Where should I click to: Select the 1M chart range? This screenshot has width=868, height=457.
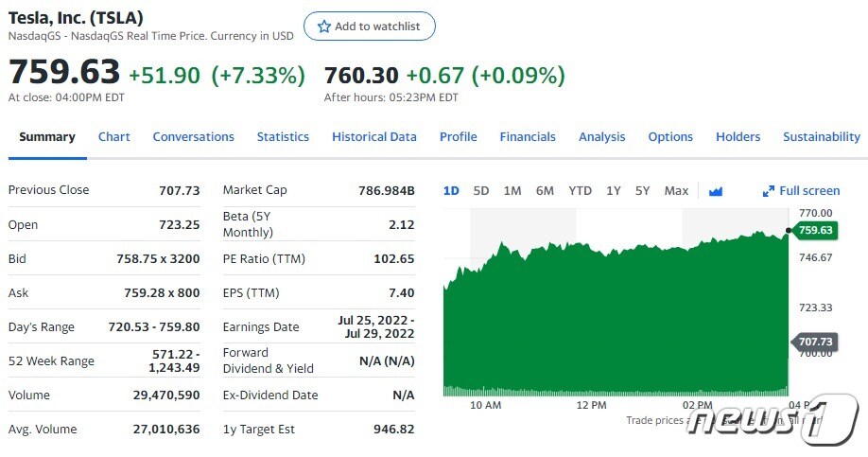512,191
